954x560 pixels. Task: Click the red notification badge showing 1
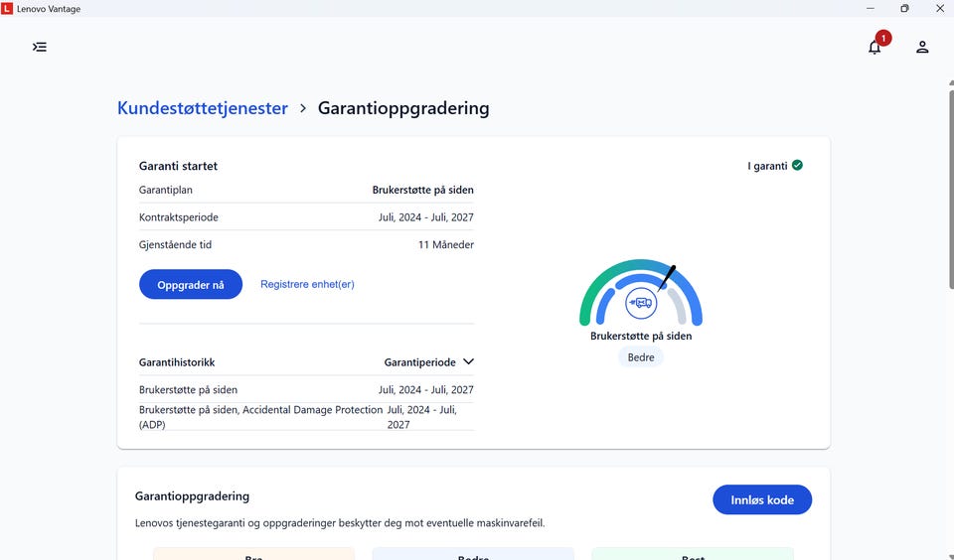pyautogui.click(x=883, y=38)
